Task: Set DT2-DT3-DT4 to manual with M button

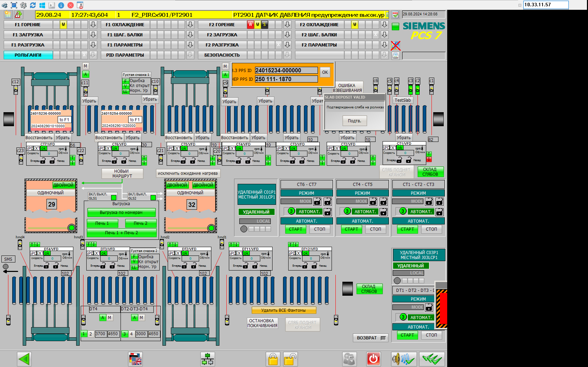Action: (141, 318)
